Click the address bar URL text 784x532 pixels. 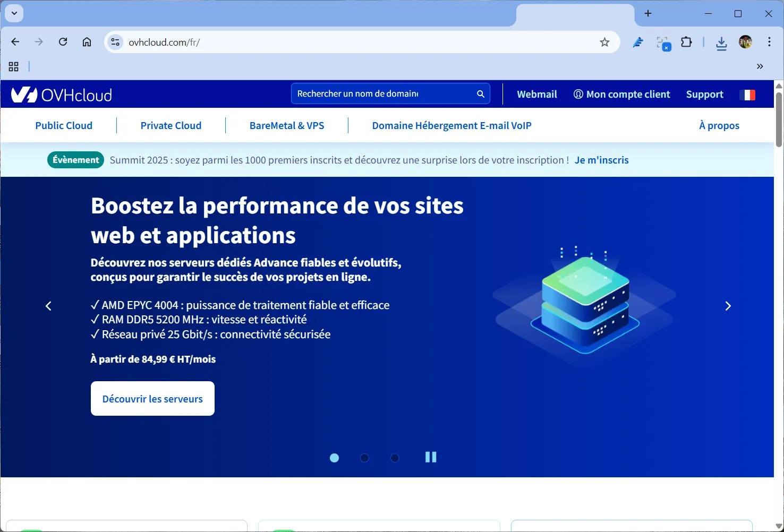click(164, 42)
